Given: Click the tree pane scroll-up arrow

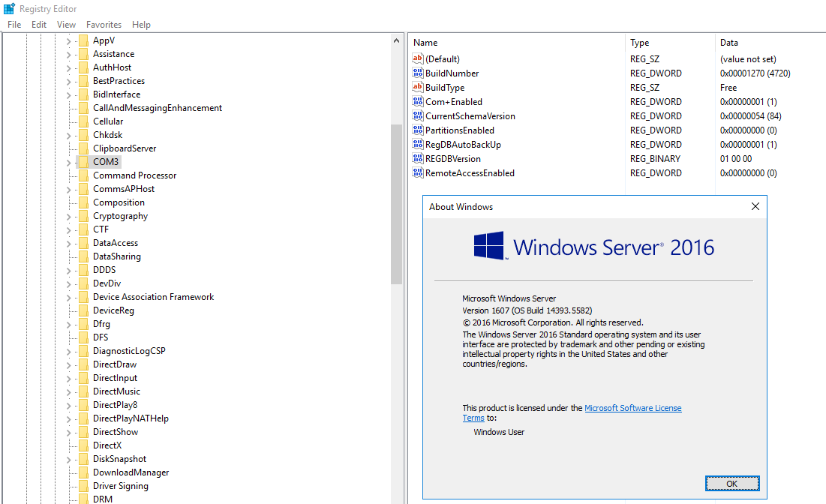Looking at the screenshot, I should click(x=396, y=40).
